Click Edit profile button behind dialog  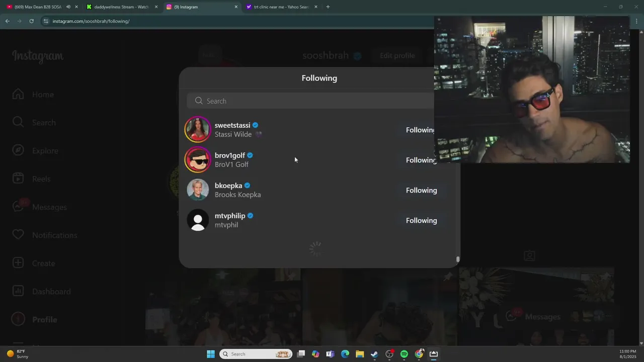(397, 56)
